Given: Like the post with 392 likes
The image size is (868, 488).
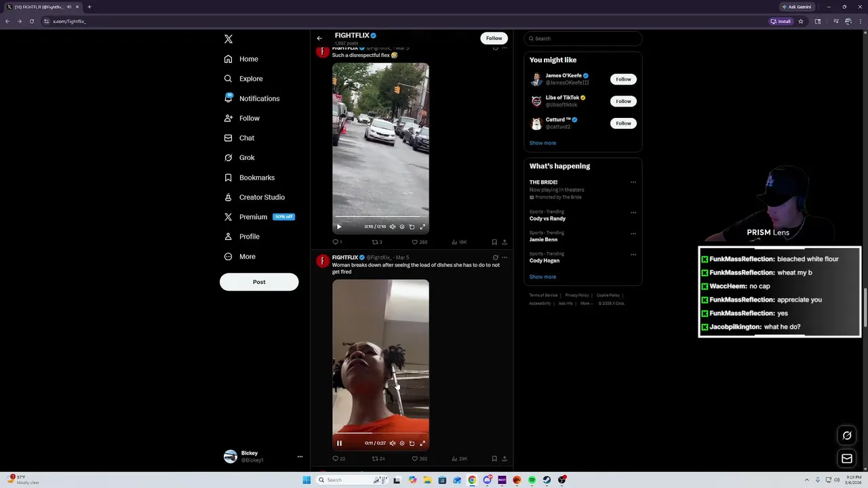Looking at the screenshot, I should (x=419, y=459).
